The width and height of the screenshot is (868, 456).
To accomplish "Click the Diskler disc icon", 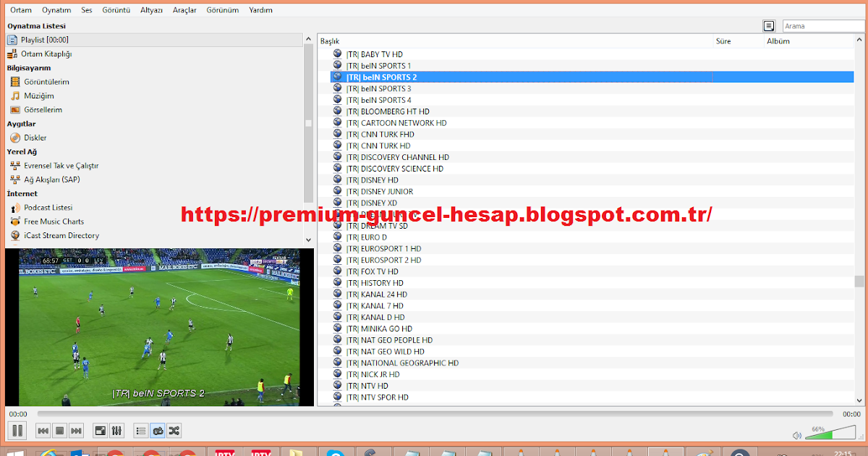I will (x=15, y=138).
